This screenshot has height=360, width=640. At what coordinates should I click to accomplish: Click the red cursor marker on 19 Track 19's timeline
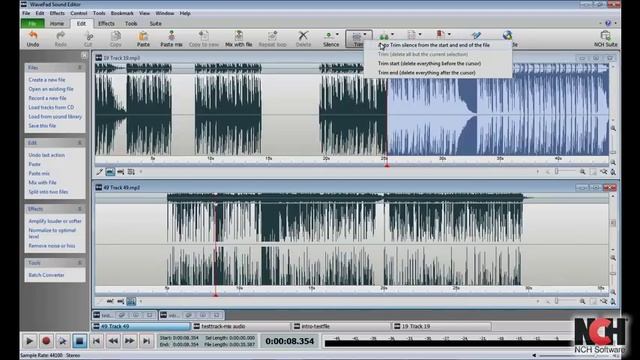[387, 164]
